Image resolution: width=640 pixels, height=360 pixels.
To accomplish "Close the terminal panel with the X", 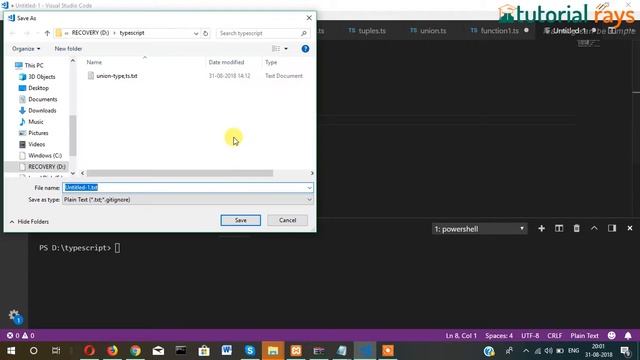I will point(630,229).
